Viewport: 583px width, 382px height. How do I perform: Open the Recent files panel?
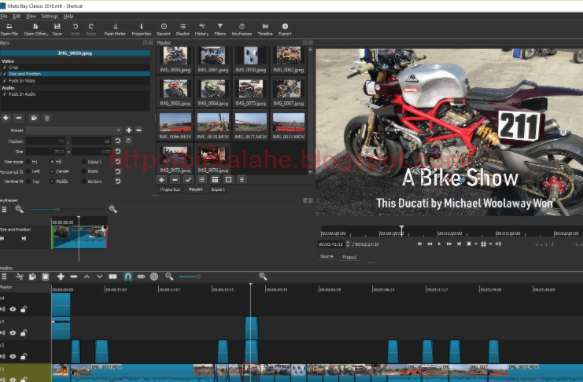[x=164, y=29]
